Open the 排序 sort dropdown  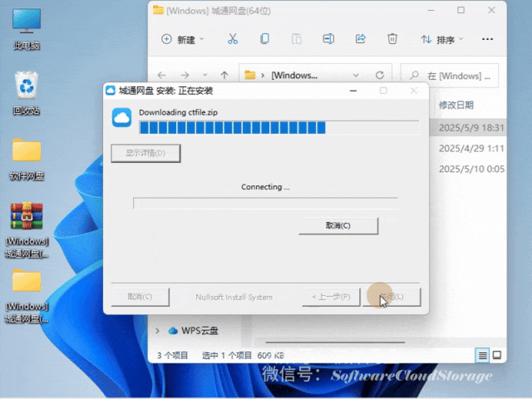441,39
